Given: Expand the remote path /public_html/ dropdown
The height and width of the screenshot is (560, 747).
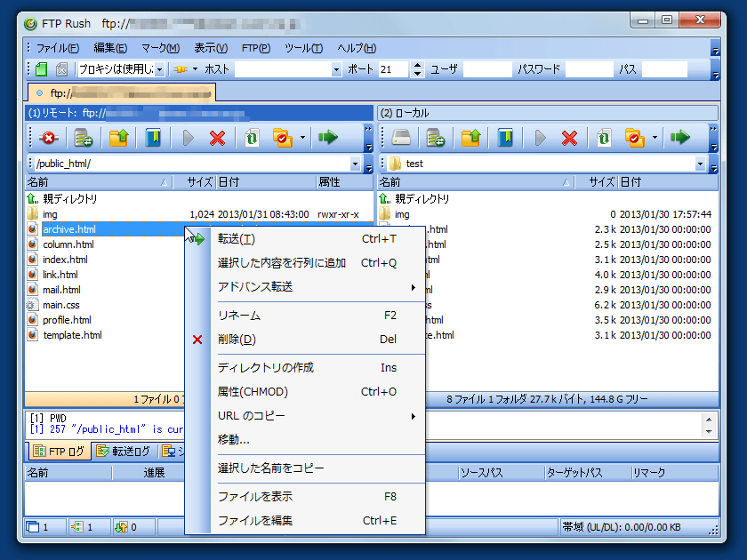Looking at the screenshot, I should pyautogui.click(x=355, y=164).
